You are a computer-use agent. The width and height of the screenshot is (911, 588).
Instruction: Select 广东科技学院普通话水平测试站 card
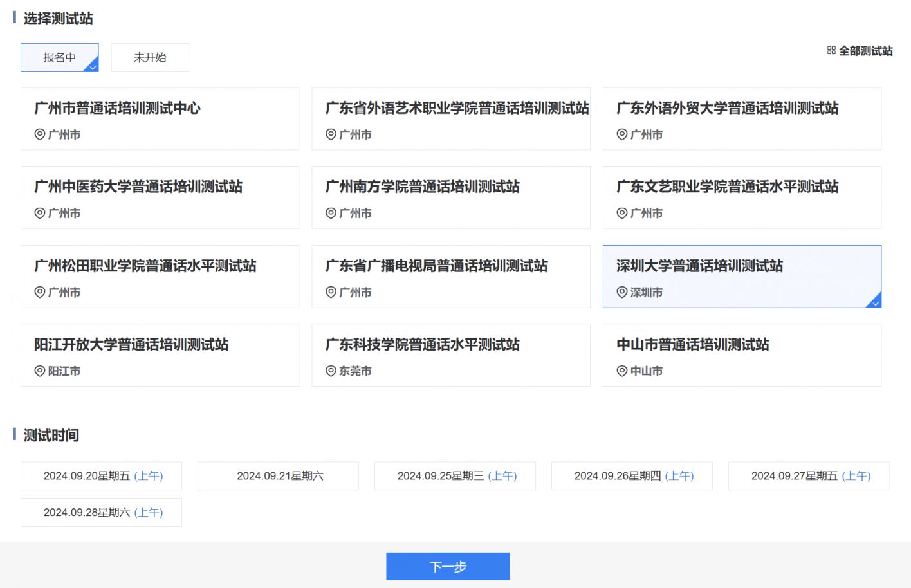click(x=451, y=355)
